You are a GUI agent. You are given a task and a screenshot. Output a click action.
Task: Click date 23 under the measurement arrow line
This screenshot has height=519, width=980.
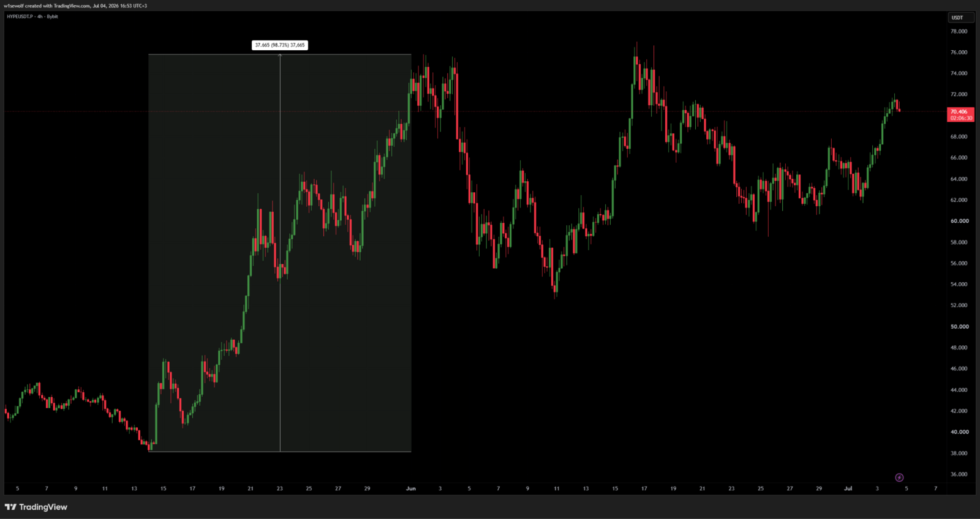click(280, 488)
